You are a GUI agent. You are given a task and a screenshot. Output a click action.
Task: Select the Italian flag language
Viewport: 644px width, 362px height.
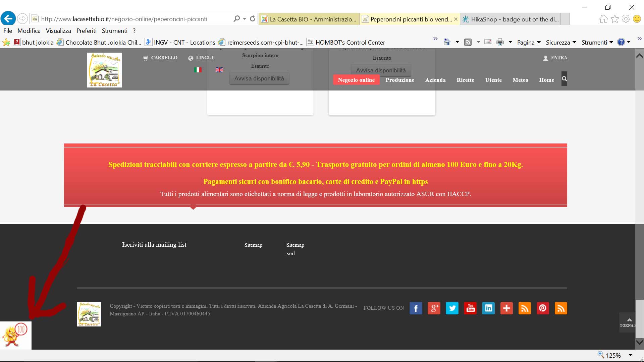point(198,70)
